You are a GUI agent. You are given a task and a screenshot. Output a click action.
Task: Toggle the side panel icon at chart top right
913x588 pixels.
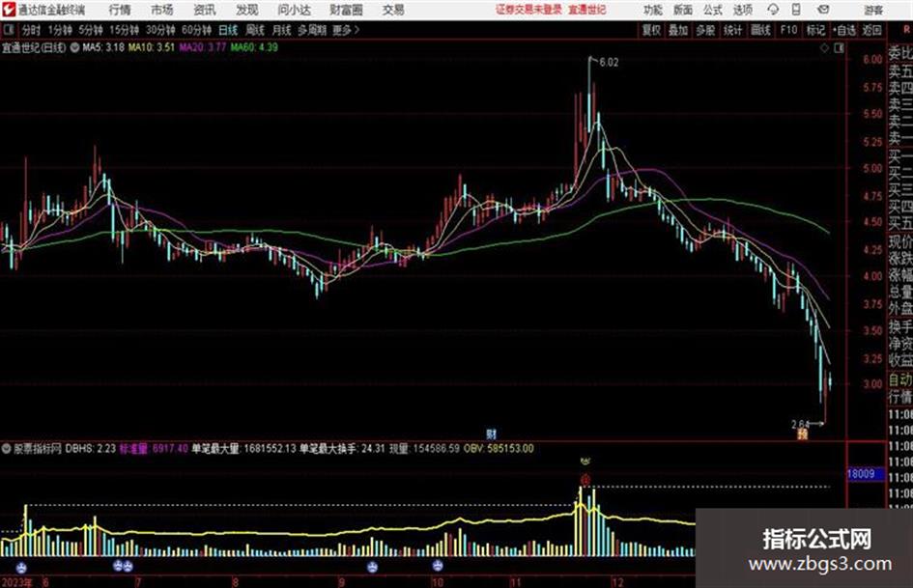(839, 48)
